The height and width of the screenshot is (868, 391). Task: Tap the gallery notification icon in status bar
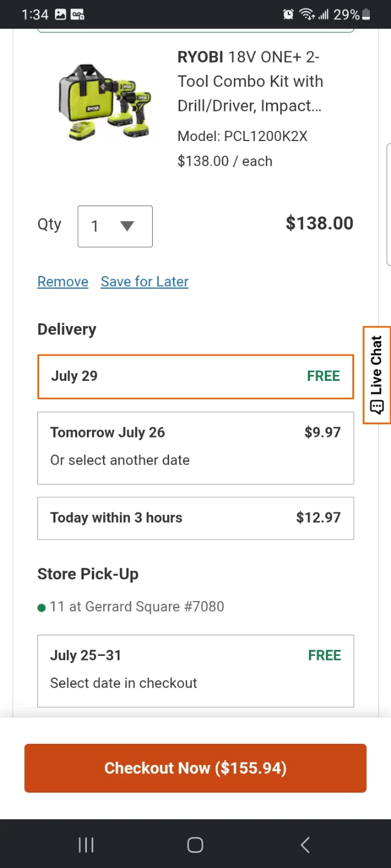coord(60,14)
